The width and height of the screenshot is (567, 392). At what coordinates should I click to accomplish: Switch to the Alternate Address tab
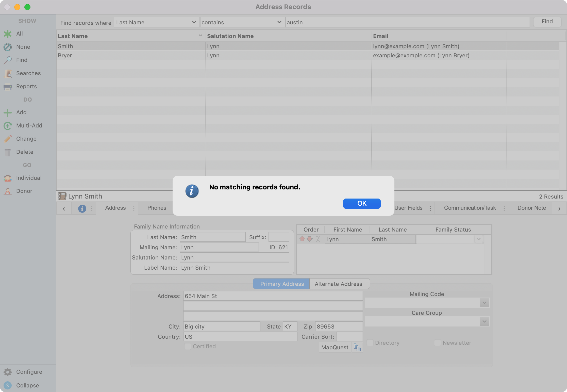pos(338,284)
